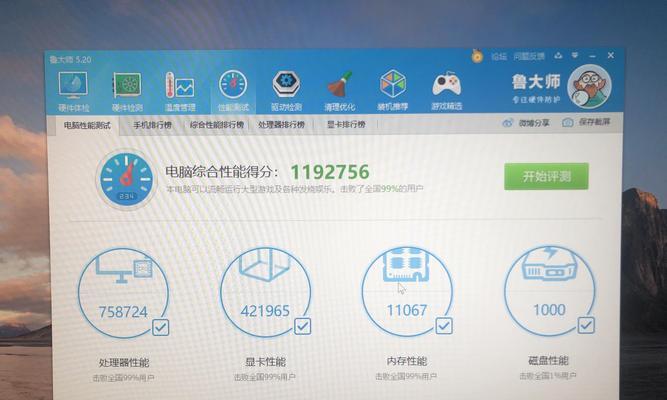The height and width of the screenshot is (400, 667).
Task: Open 游戏精选 gamepad section
Action: point(446,91)
